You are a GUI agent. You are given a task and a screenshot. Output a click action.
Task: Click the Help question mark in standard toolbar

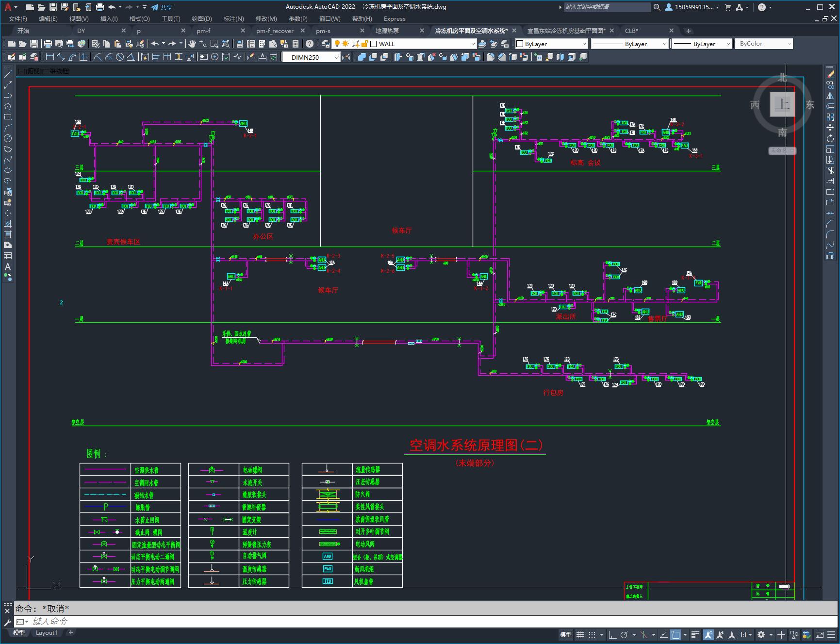point(310,44)
